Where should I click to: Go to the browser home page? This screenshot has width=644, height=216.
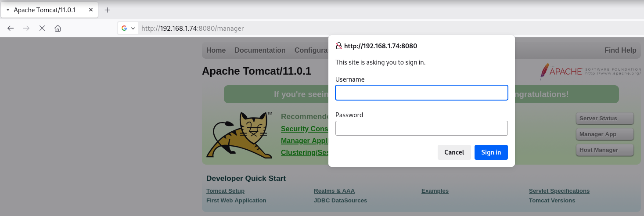58,28
